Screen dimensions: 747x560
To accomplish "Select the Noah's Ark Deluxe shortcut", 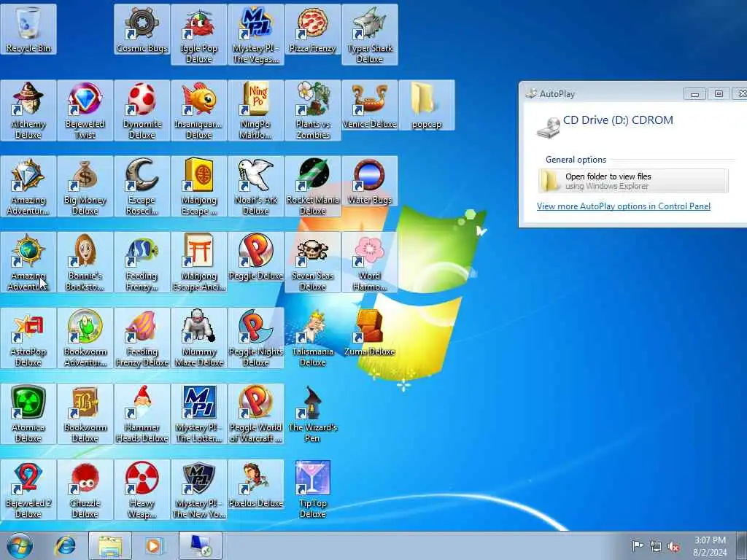I will tap(256, 186).
